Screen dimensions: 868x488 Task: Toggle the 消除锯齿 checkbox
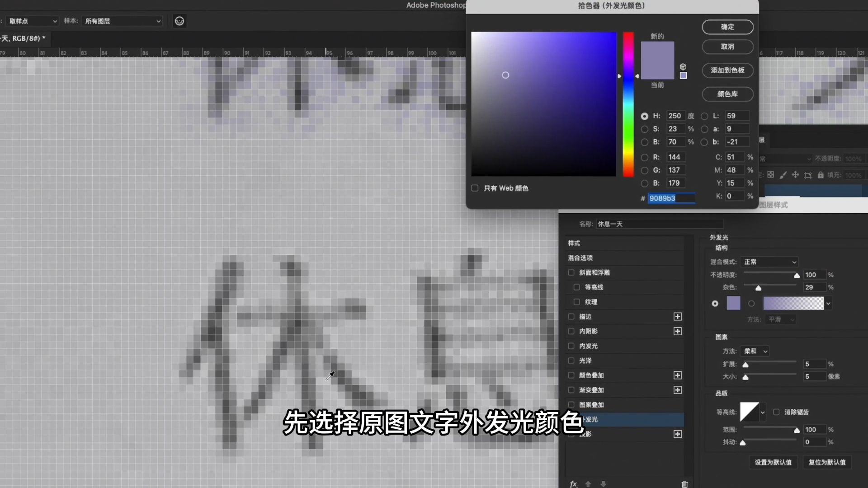coord(776,412)
